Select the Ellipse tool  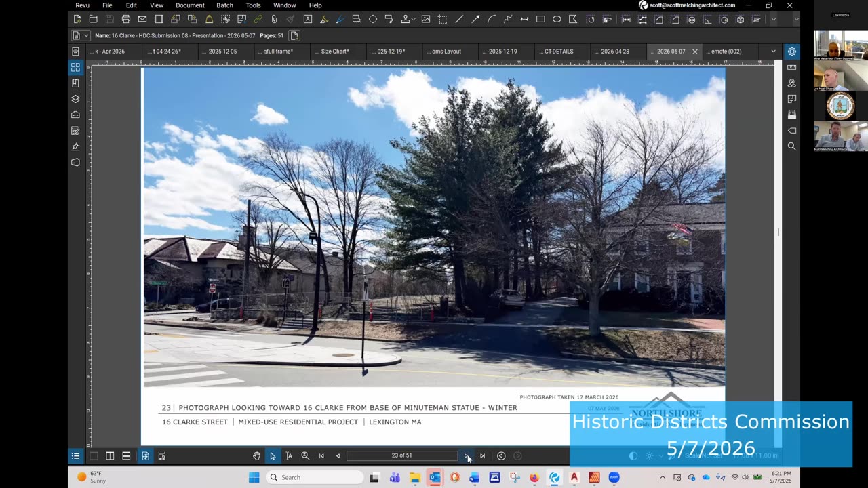pos(557,20)
